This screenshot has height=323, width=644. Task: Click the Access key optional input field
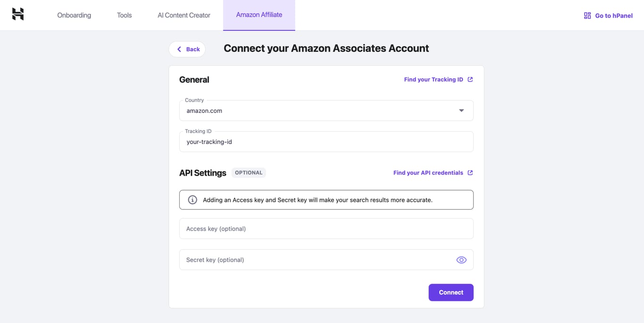point(326,228)
